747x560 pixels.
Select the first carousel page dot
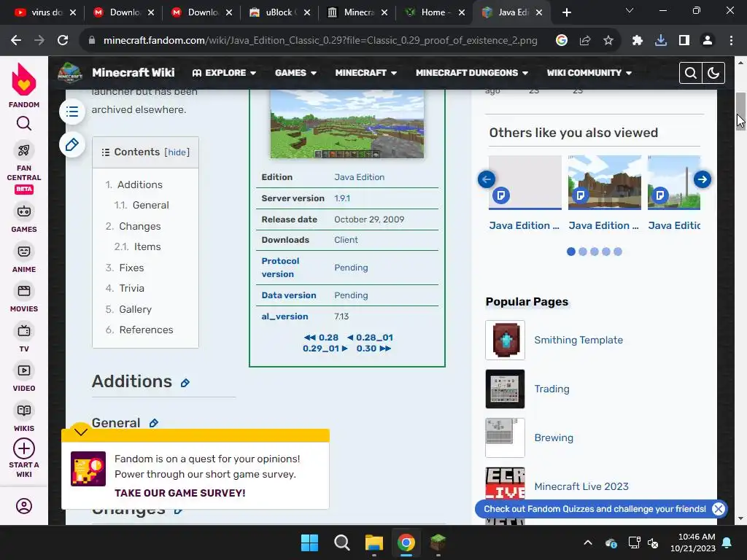pyautogui.click(x=570, y=252)
